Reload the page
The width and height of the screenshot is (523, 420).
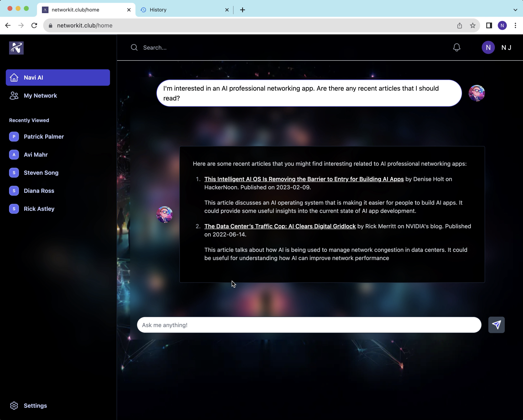point(34,25)
